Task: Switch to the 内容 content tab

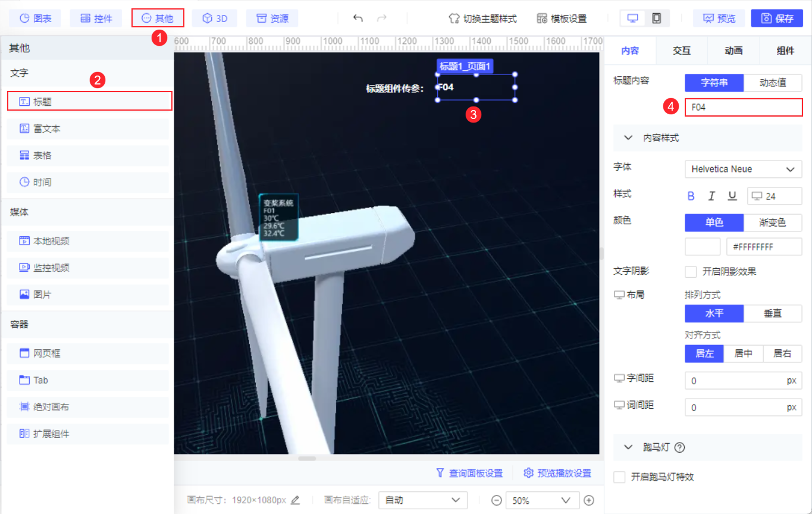Action: coord(630,51)
